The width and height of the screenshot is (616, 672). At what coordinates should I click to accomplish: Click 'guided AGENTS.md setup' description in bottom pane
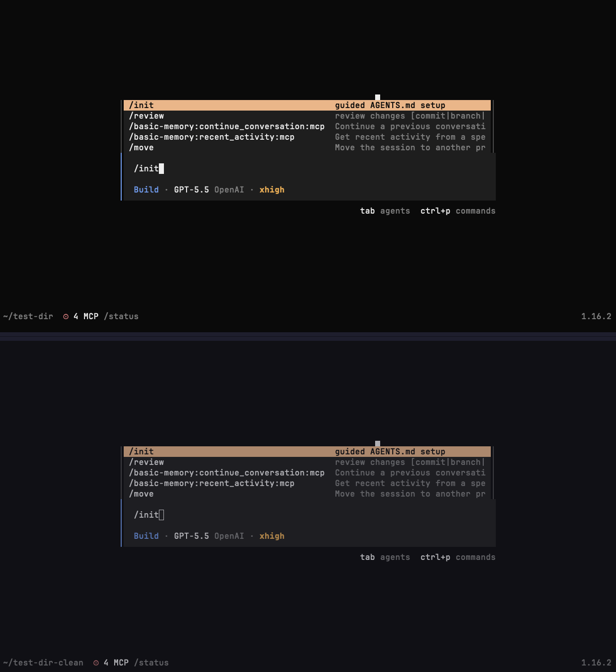click(390, 451)
